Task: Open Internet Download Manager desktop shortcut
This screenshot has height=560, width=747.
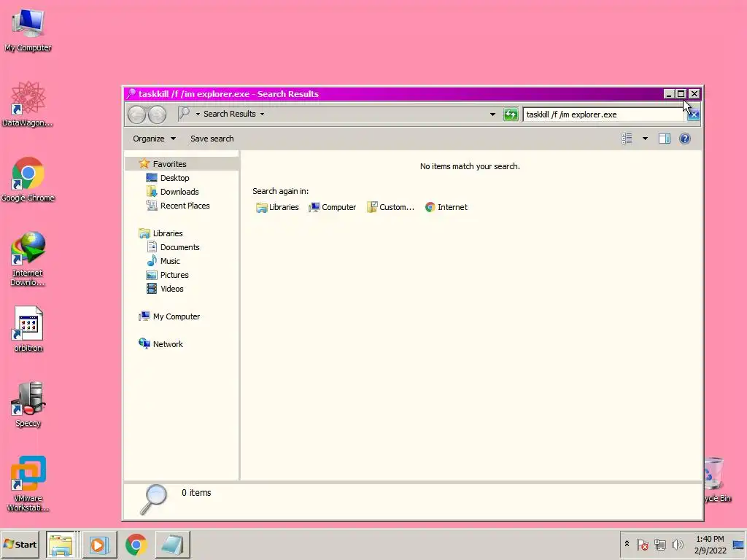Action: (28, 259)
